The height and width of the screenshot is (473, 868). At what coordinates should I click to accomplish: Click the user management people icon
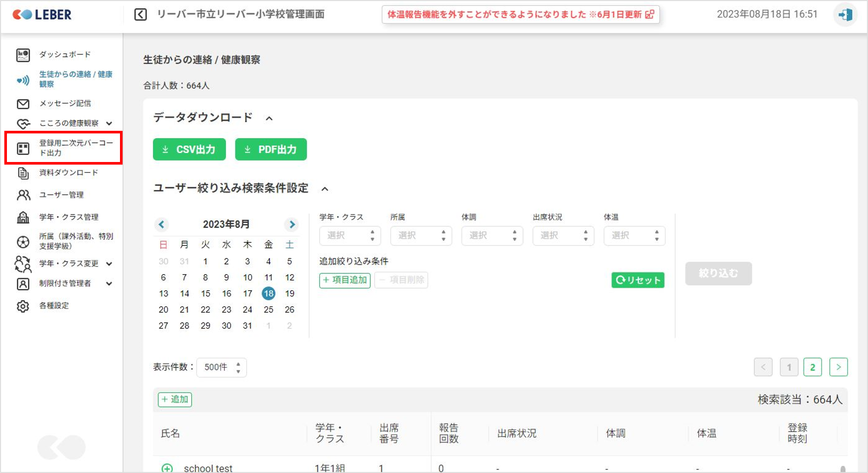click(23, 195)
